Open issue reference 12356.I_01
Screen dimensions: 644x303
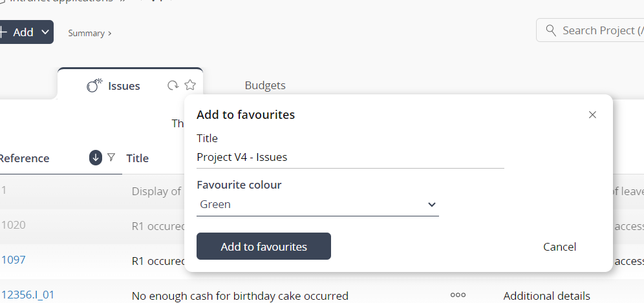28,295
